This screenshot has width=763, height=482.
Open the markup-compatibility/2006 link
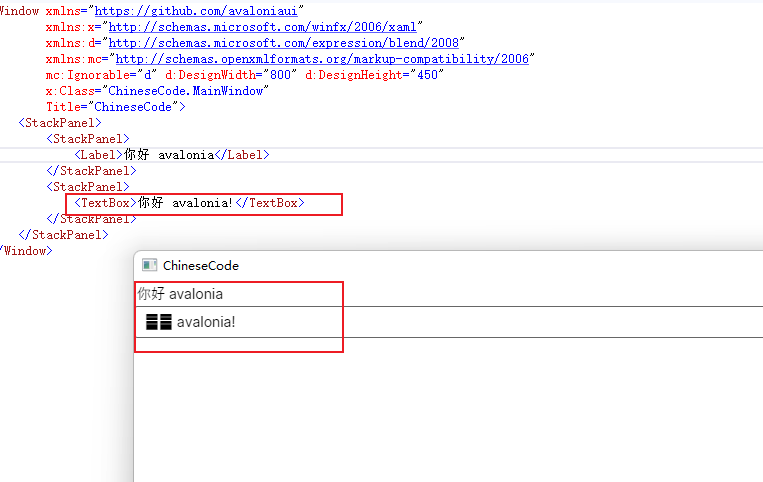(322, 59)
